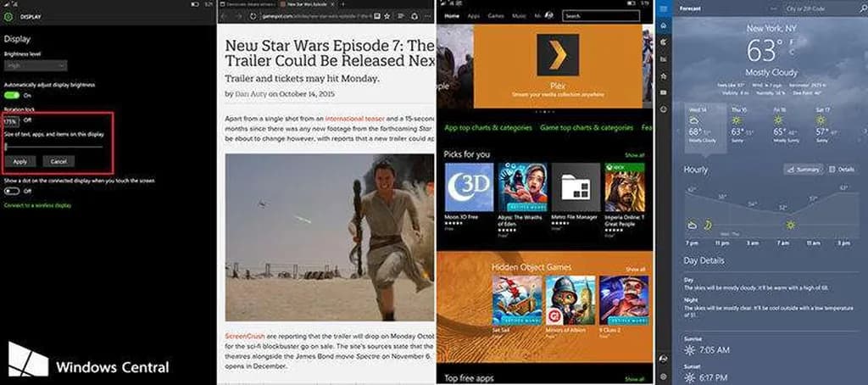Screen dimensions: 868x385
Task: Toggle show dot on touch switch
Action: pos(13,191)
